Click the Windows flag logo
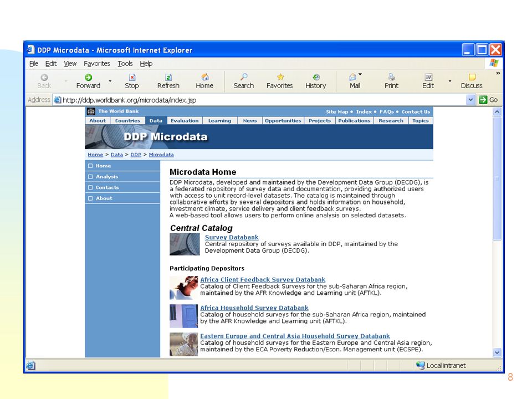The width and height of the screenshot is (532, 399). (494, 63)
